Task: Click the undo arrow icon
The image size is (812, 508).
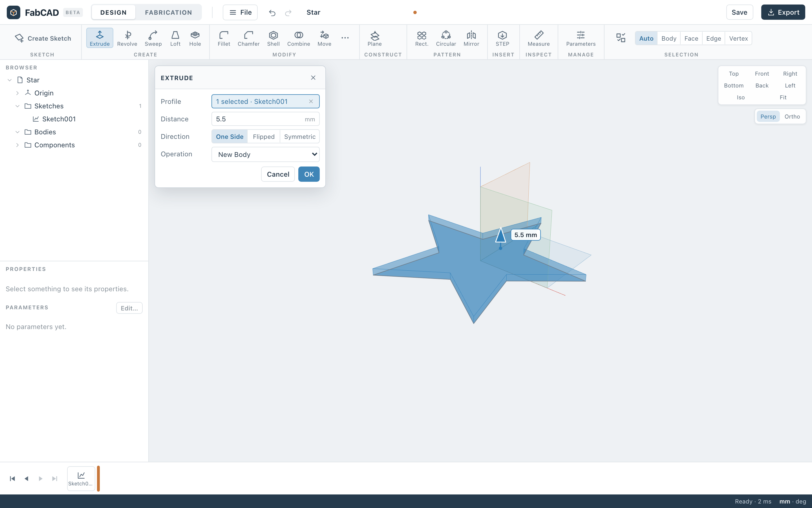Action: 272,13
